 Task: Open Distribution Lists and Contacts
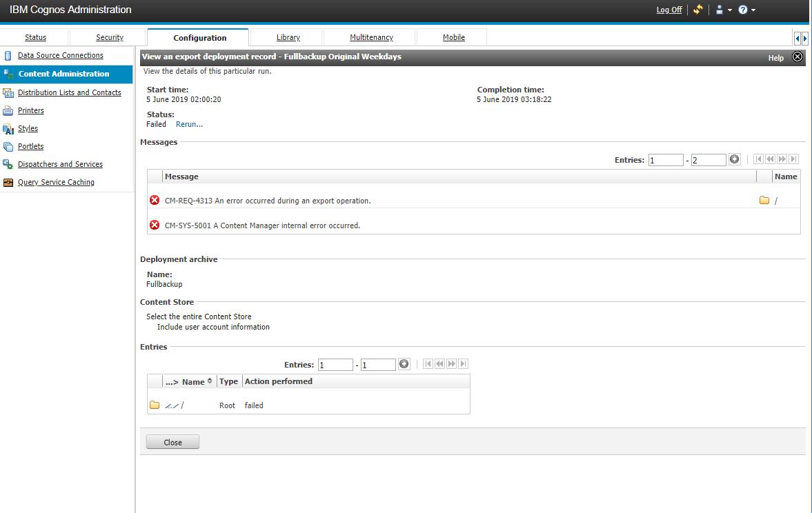click(69, 92)
